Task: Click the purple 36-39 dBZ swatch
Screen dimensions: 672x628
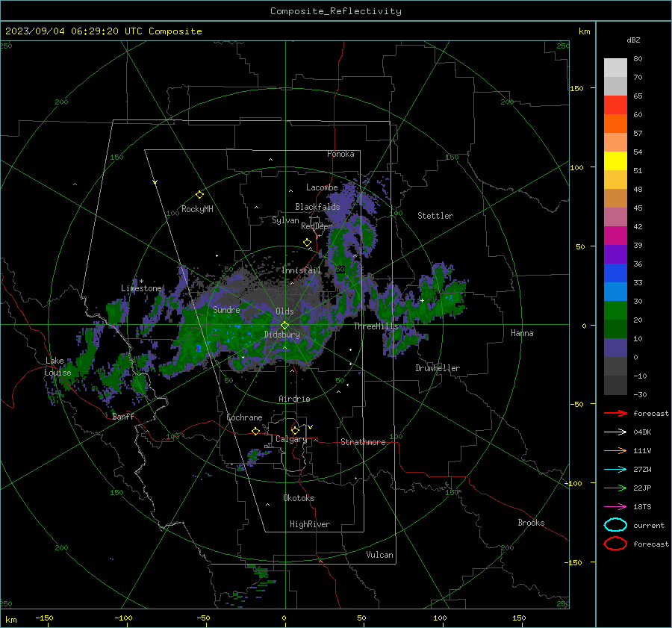Action: point(615,254)
